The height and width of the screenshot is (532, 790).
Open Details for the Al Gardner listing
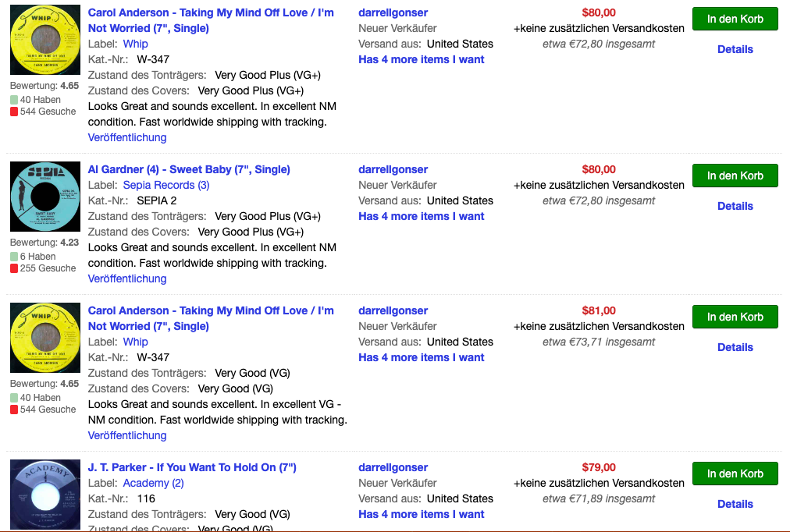735,206
